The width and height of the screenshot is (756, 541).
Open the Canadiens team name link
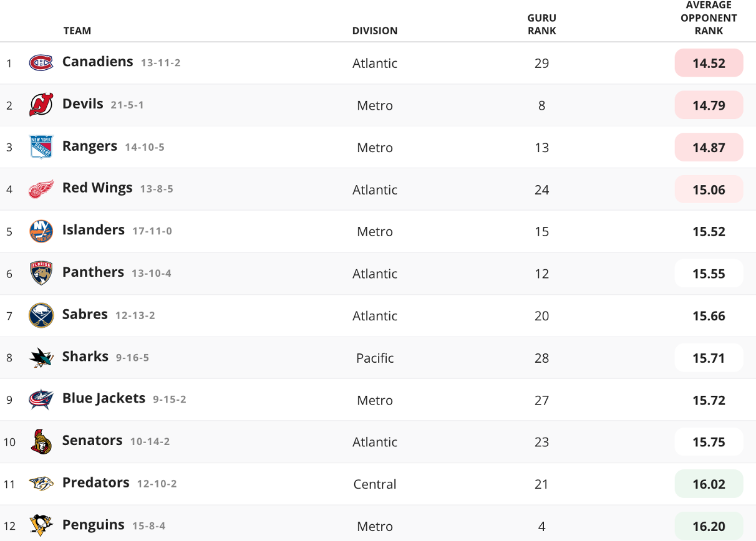[x=98, y=62]
